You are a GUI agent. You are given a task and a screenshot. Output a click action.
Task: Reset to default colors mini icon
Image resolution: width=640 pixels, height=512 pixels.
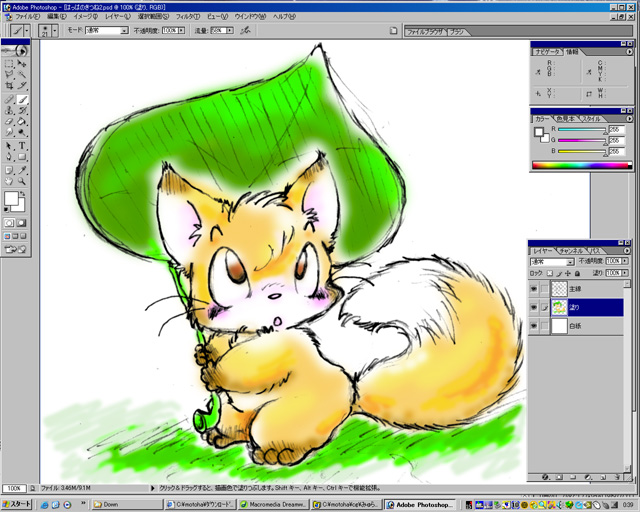pyautogui.click(x=6, y=209)
